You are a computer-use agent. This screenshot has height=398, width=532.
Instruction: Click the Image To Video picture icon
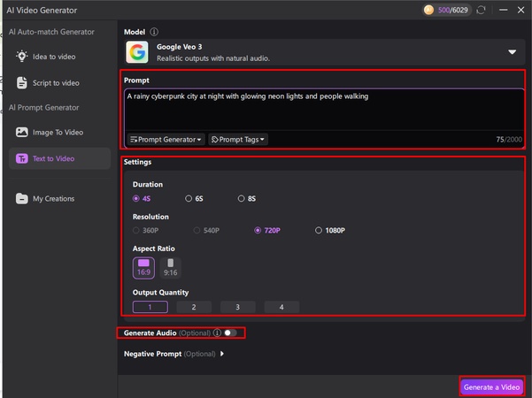pos(22,132)
